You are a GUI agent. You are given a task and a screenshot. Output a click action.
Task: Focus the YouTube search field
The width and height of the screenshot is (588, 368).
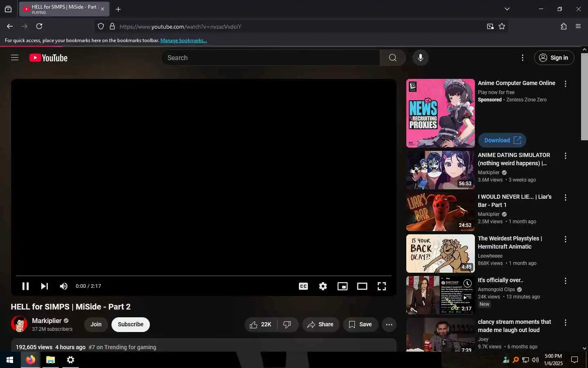coord(270,58)
